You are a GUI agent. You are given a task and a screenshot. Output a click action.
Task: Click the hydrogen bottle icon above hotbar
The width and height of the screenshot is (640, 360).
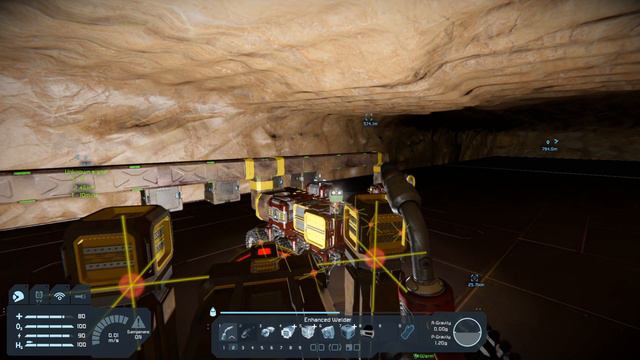click(213, 312)
